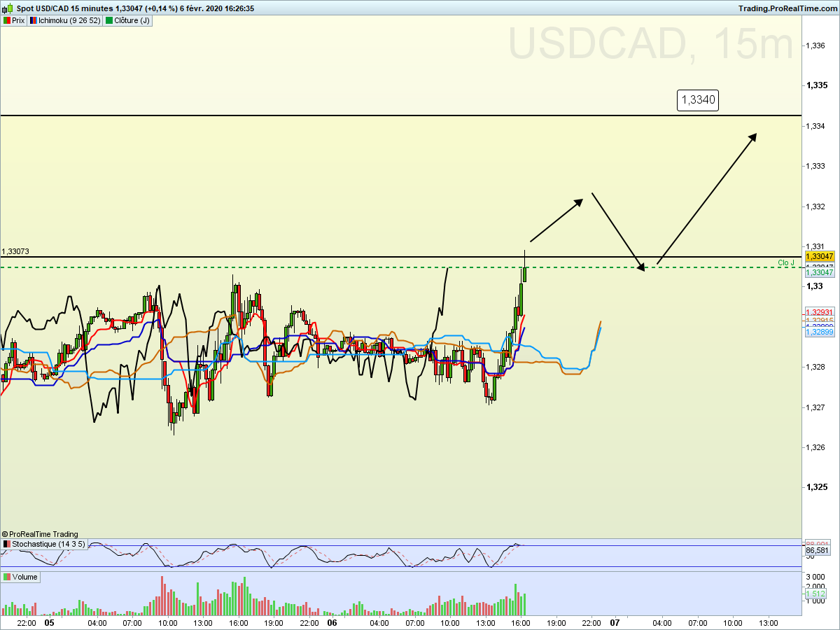Click the green Clo J line label
The width and height of the screenshot is (840, 630).
(x=786, y=263)
